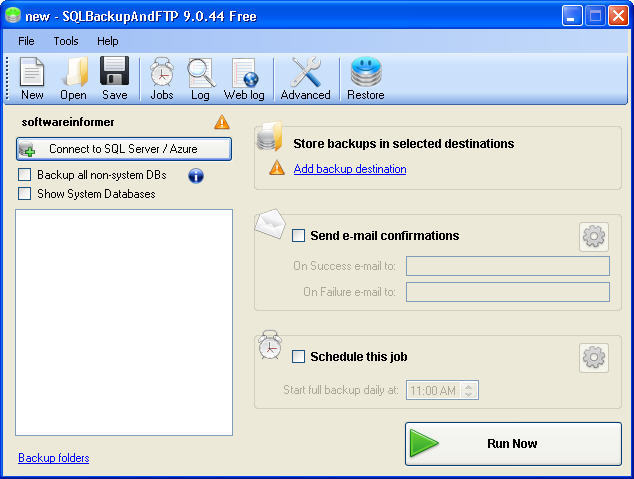Toggle Show System Databases checkbox

click(x=25, y=194)
